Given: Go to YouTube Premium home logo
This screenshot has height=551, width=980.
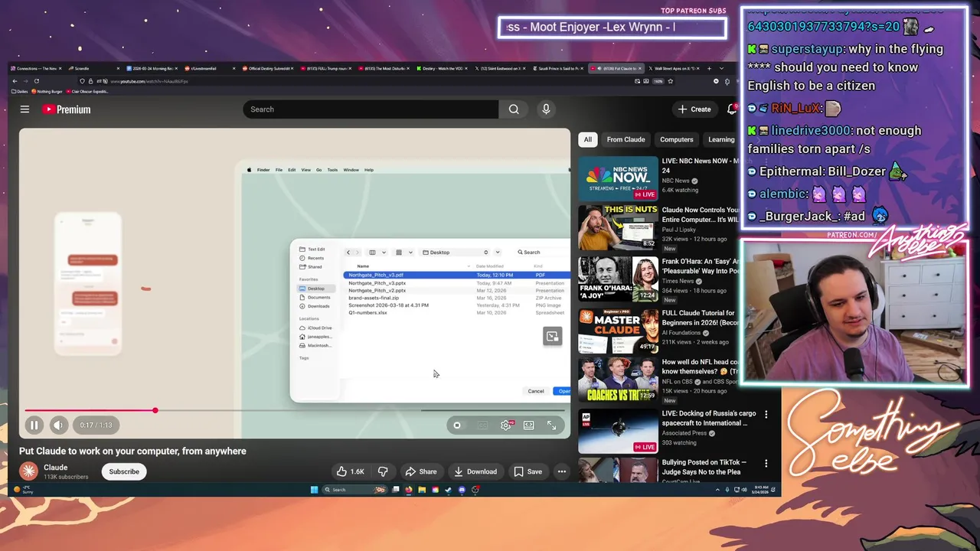Looking at the screenshot, I should pyautogui.click(x=67, y=109).
